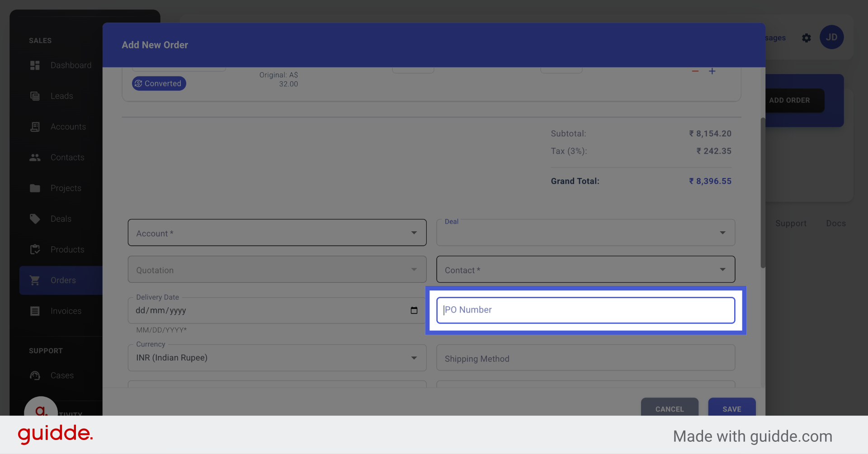Cancel the Add New Order dialog
Screen dimensions: 868x454
point(670,409)
